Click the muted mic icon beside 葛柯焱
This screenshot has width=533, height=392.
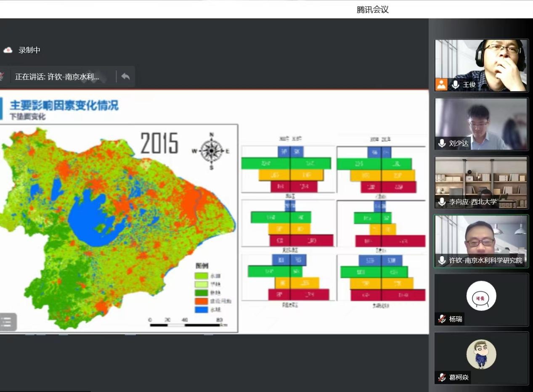point(442,377)
